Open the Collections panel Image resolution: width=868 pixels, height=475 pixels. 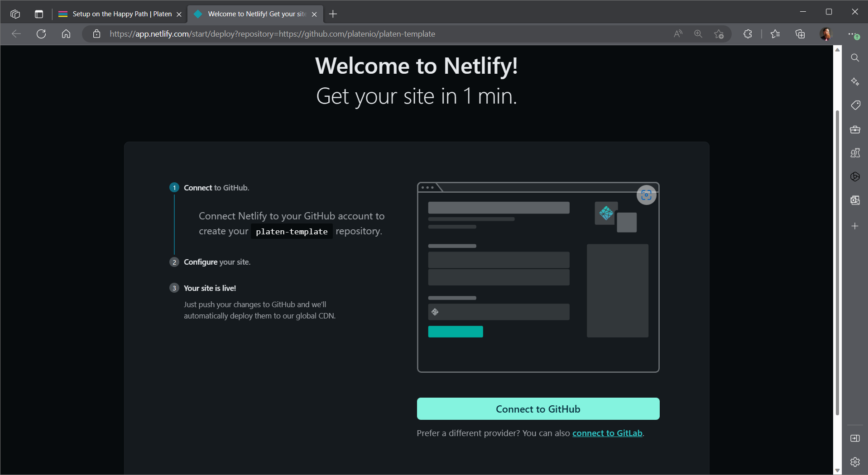(800, 34)
